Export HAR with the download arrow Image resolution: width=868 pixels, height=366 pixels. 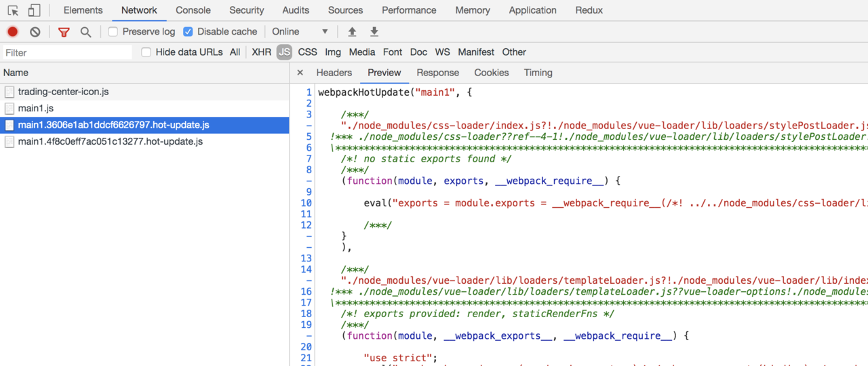tap(374, 32)
